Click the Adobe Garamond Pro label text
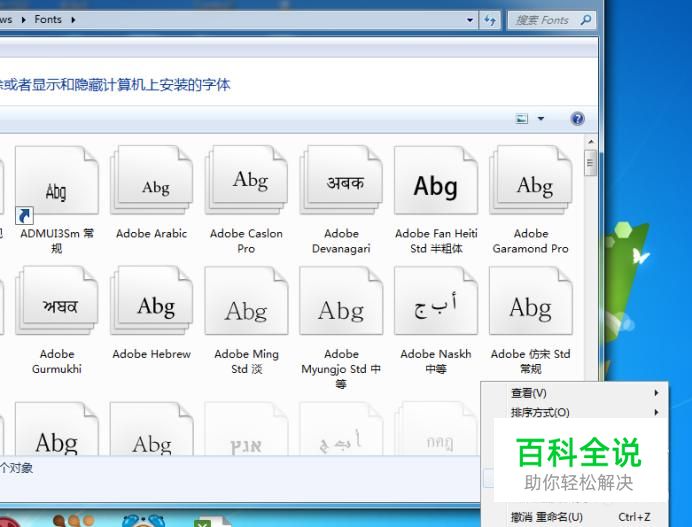The height and width of the screenshot is (527, 692). 531,241
